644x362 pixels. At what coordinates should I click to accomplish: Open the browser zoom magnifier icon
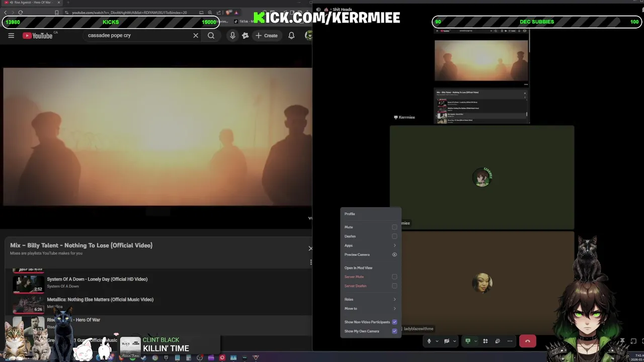pyautogui.click(x=211, y=13)
